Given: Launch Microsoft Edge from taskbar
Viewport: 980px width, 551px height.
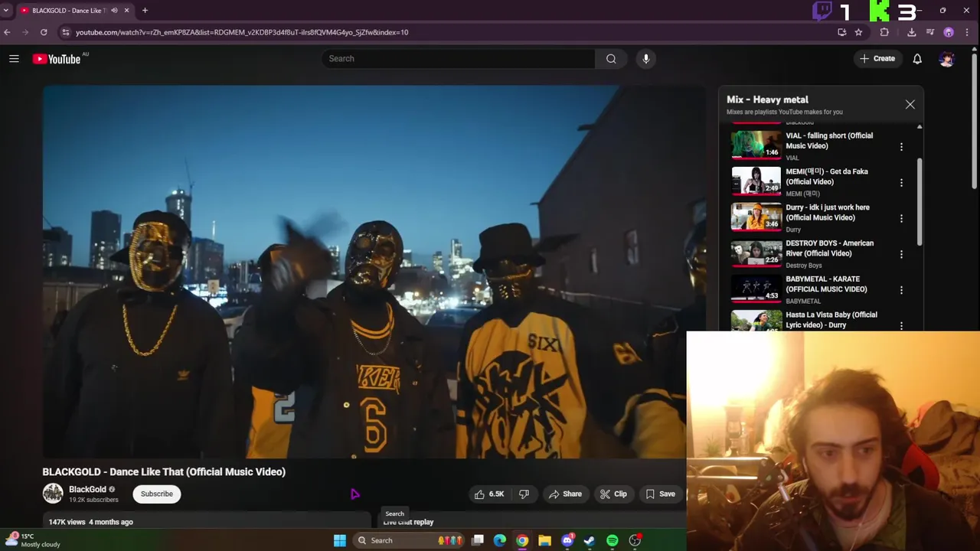Looking at the screenshot, I should click(x=500, y=540).
